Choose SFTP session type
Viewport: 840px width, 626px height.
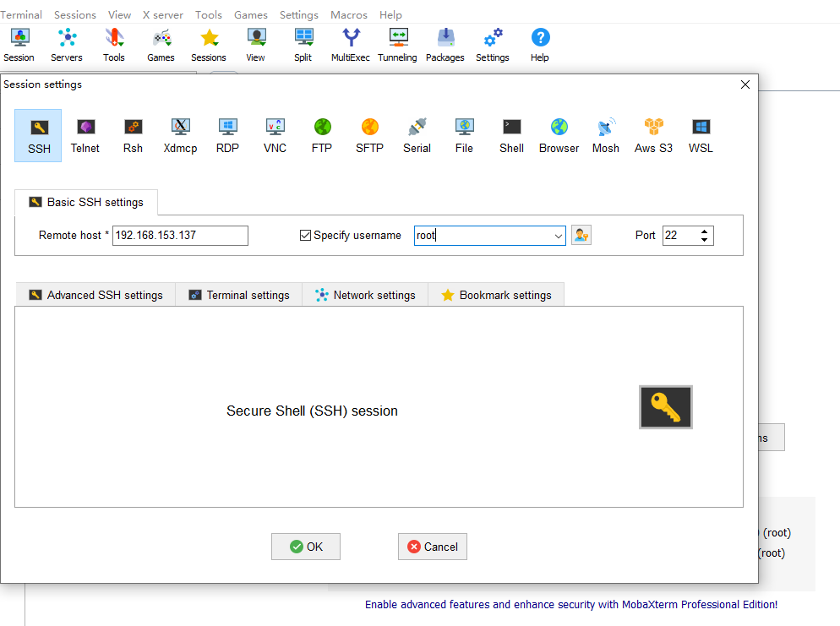(x=369, y=135)
